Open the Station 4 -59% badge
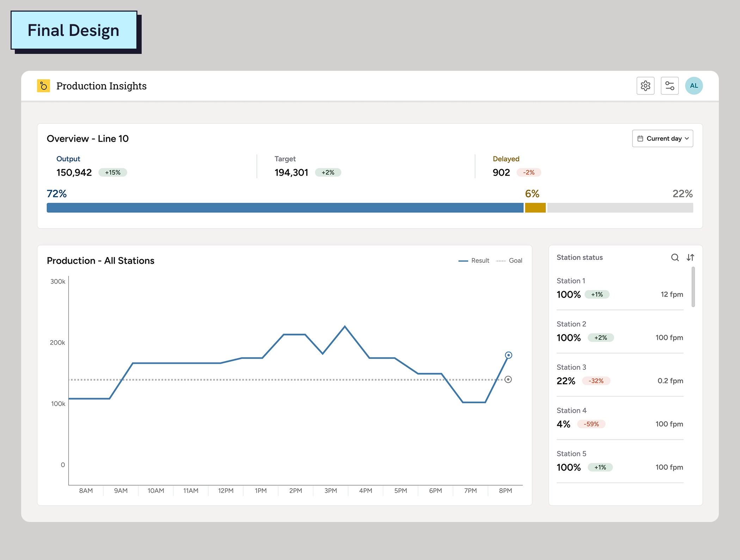The height and width of the screenshot is (560, 740). pyautogui.click(x=591, y=424)
